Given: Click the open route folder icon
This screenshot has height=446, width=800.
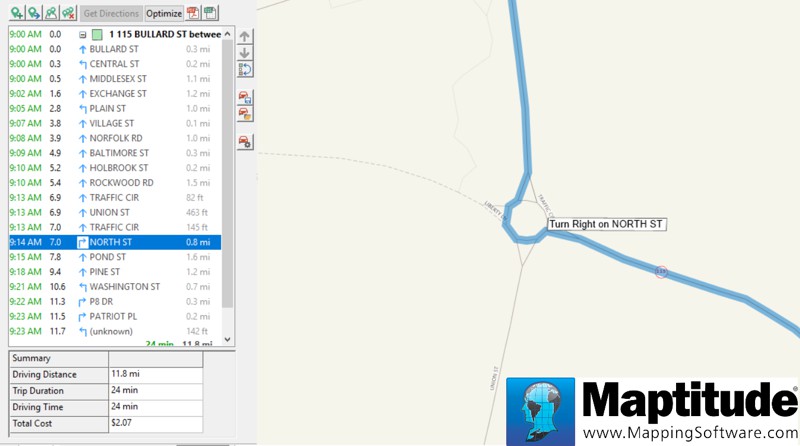Looking at the screenshot, I should point(245,114).
